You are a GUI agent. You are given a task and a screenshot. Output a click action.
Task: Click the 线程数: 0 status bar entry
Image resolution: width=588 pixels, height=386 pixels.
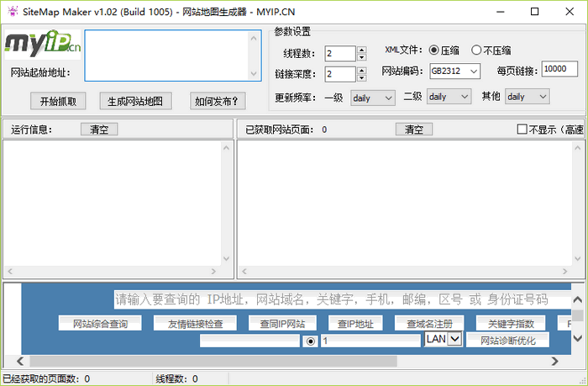pyautogui.click(x=176, y=379)
